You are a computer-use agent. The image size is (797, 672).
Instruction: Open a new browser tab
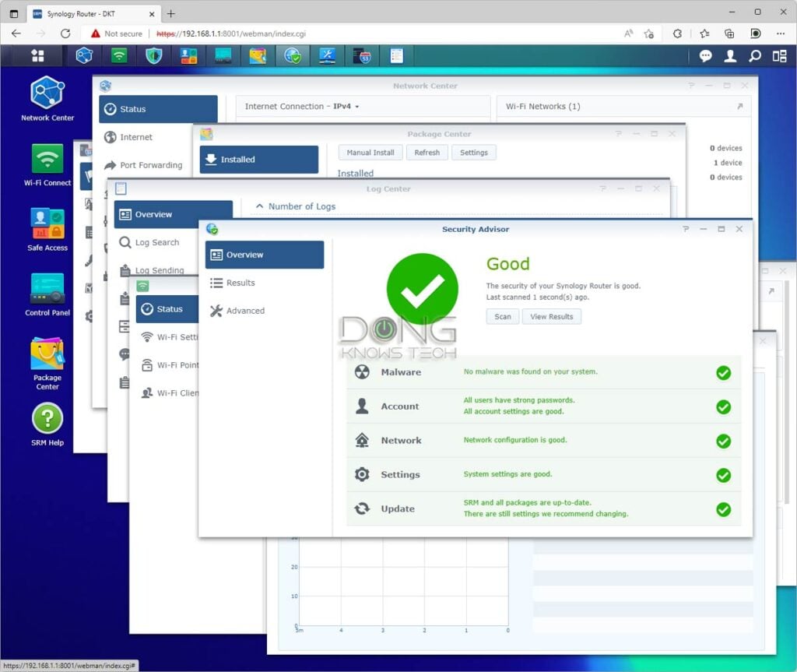170,14
